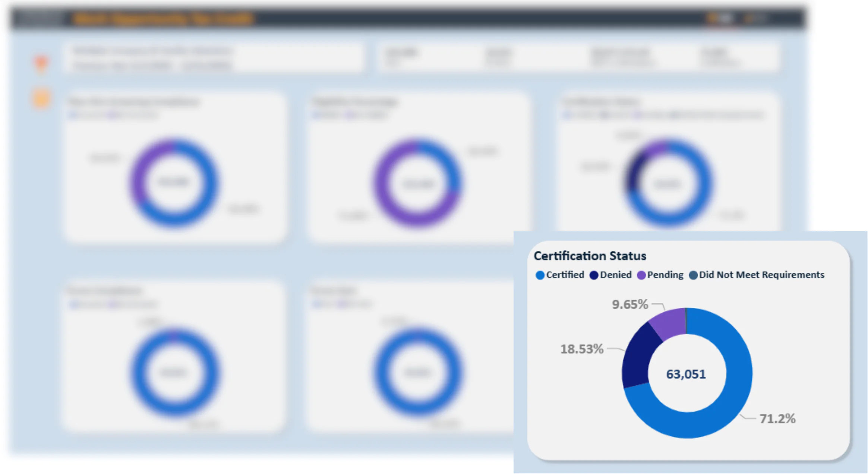Click the Certified blue legend dot
Image resolution: width=868 pixels, height=474 pixels.
point(540,275)
